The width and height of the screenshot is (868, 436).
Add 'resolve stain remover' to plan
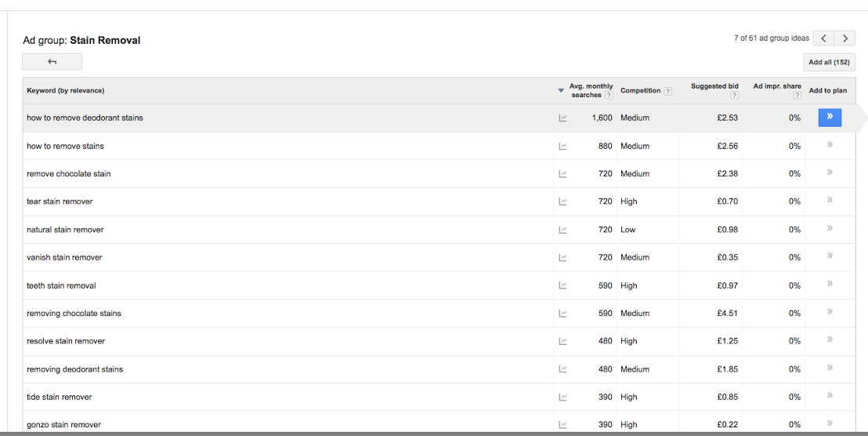[x=829, y=340]
